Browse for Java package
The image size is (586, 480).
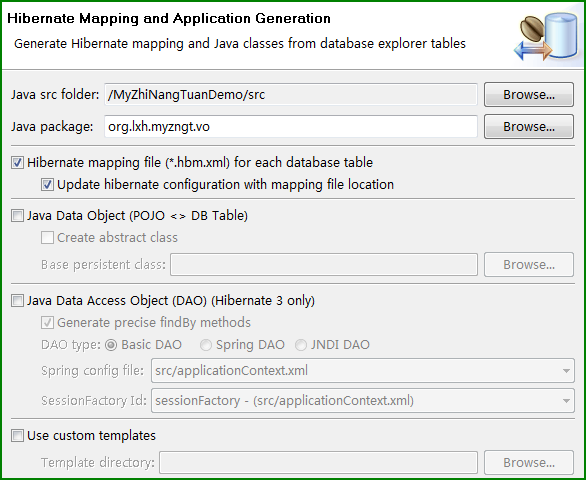tap(529, 126)
